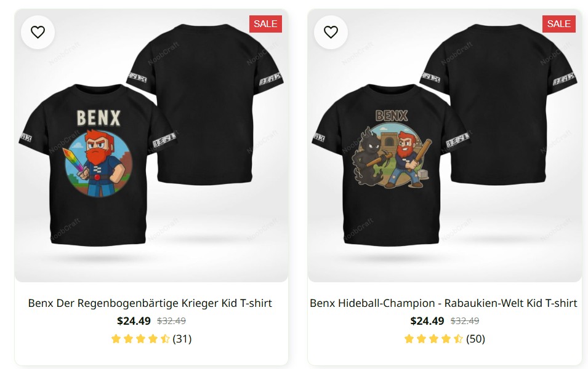Screen dimensions: 588x369
Task: Click crossed-out $32.49 on Regenbogenbärtige Krieger card
Action: [x=171, y=321]
